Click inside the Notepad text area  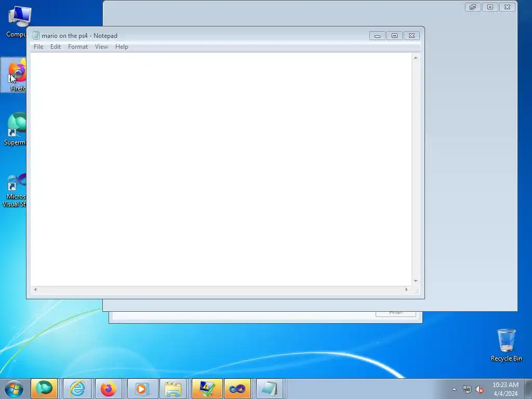221,169
